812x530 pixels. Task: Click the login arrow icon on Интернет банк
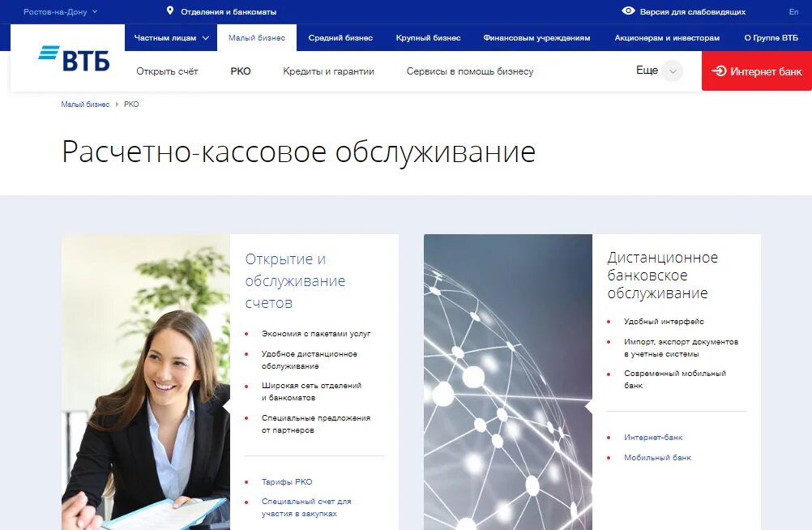tap(719, 71)
